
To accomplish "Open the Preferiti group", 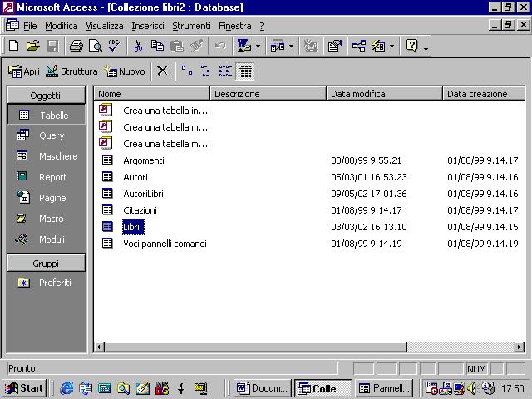I will click(47, 283).
